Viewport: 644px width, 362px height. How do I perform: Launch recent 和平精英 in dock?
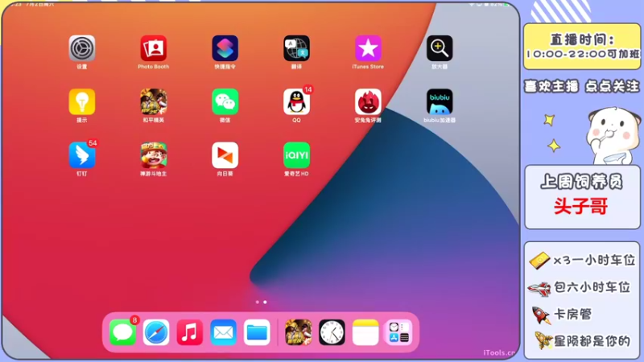point(298,332)
